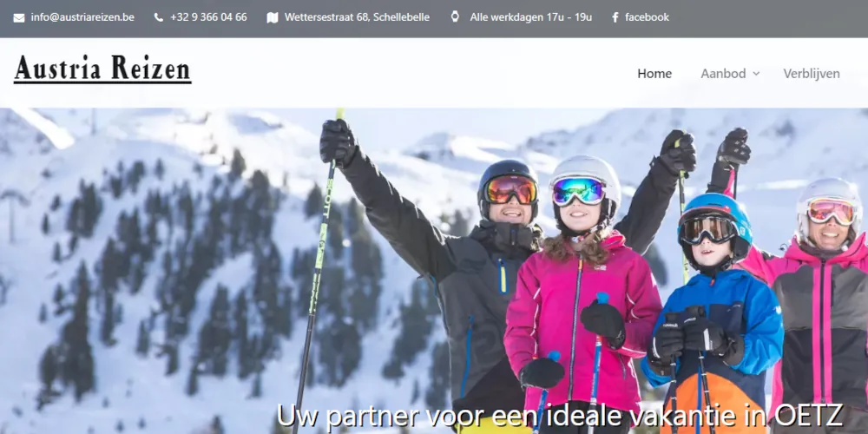The image size is (868, 434).
Task: Open the Verblijven menu item
Action: tap(811, 74)
